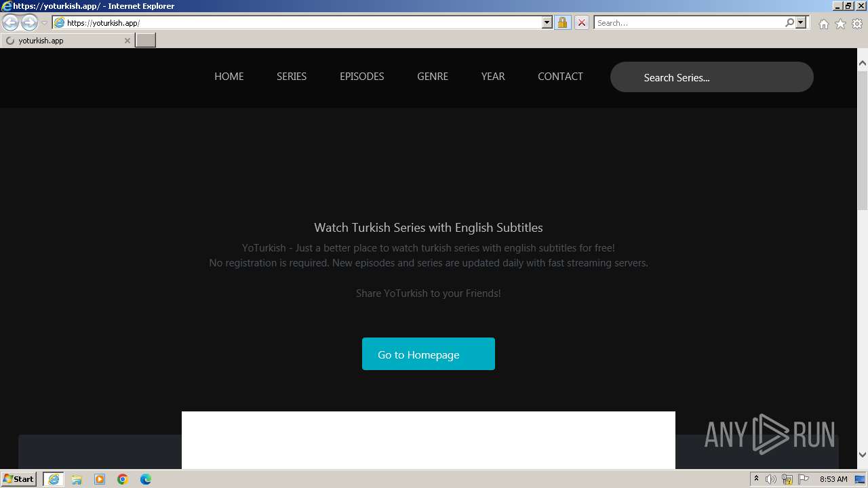Open the CONTACT menu item
The height and width of the screenshot is (488, 868).
pos(560,77)
